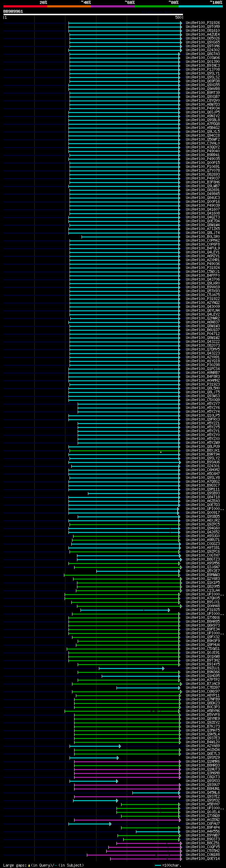
Task: Select UniRef100_P31925 label
Action: [203, 610]
